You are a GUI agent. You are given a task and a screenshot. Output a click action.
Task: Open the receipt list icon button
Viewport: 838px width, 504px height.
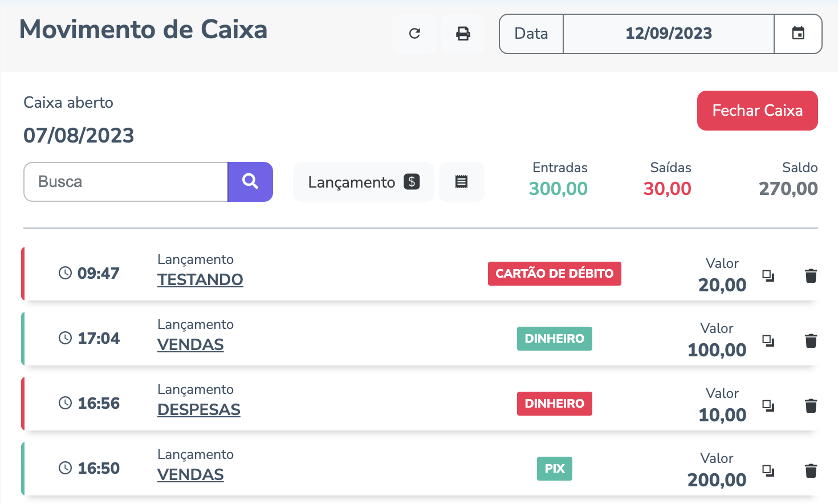coord(461,182)
